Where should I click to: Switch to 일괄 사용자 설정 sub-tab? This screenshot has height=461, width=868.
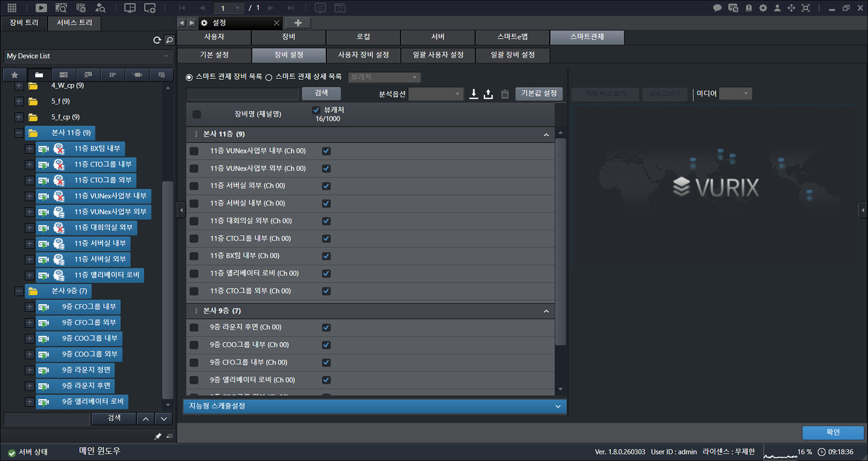coord(438,55)
